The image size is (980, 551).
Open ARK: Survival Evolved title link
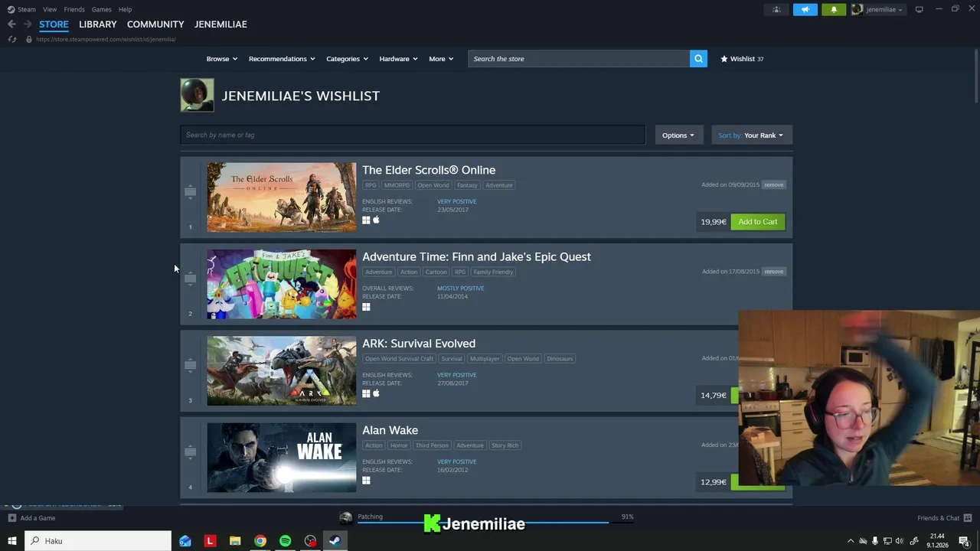pos(419,344)
